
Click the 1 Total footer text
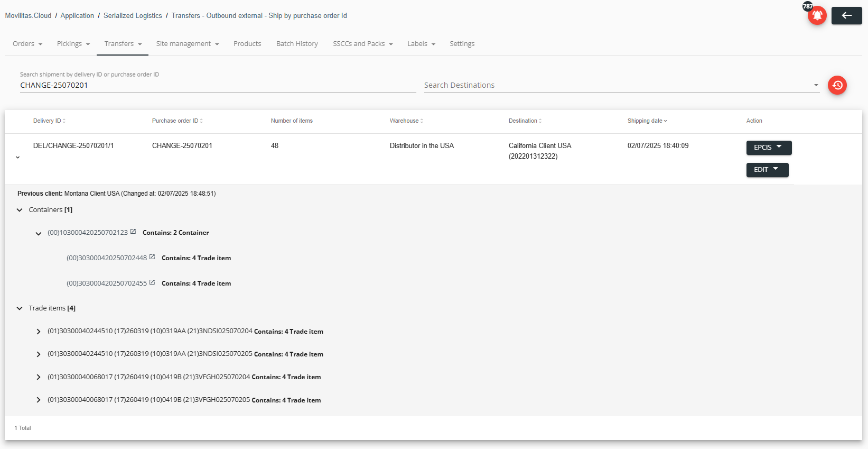click(23, 428)
